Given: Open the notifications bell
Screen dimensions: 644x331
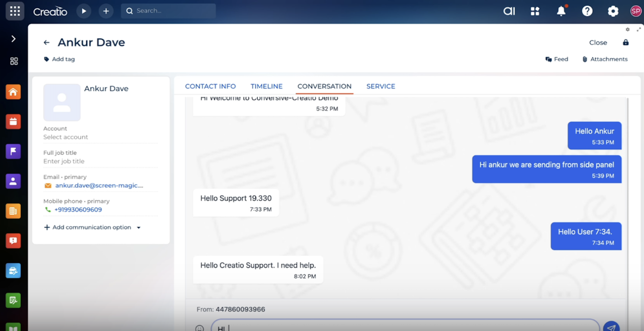Looking at the screenshot, I should pyautogui.click(x=561, y=11).
